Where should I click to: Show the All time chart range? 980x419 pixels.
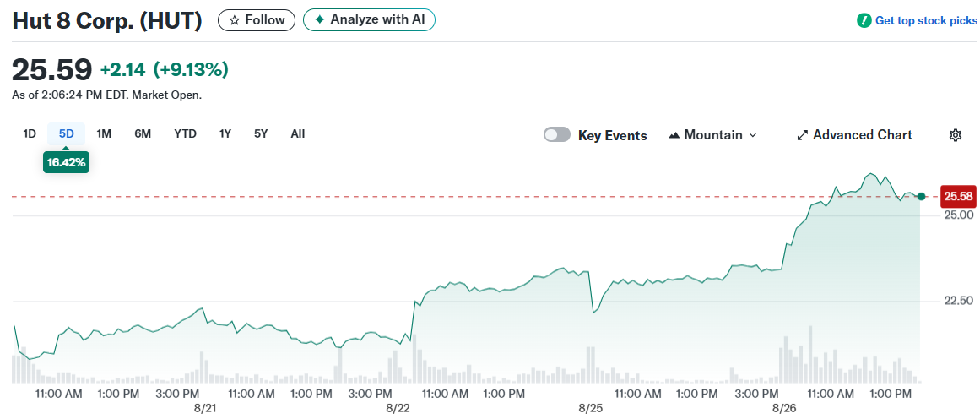[298, 133]
